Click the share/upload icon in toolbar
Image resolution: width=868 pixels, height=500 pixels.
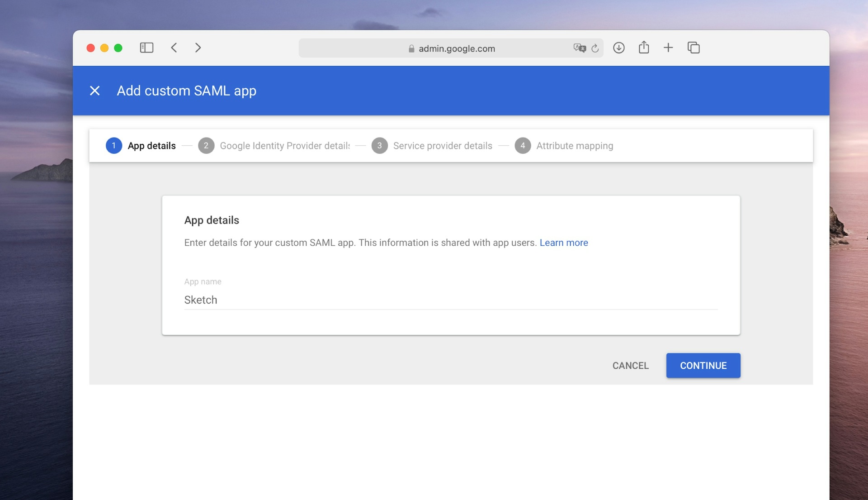point(643,47)
